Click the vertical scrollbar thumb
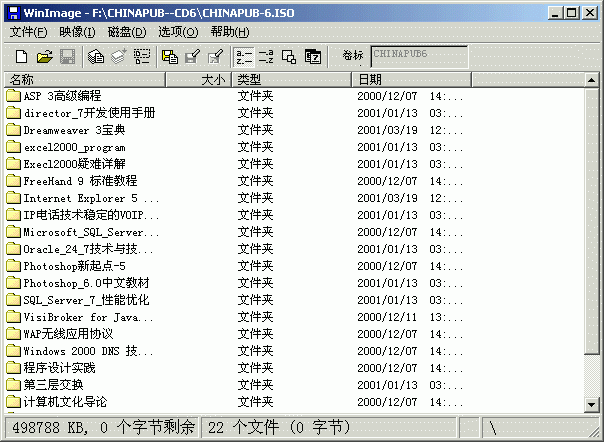This screenshot has width=604, height=442. click(x=591, y=221)
